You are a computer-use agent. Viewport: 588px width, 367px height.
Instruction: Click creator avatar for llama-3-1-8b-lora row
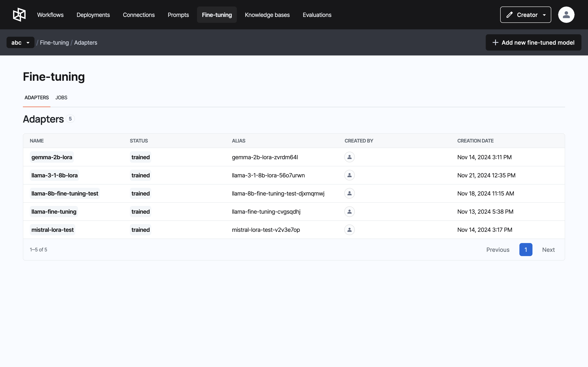click(349, 175)
